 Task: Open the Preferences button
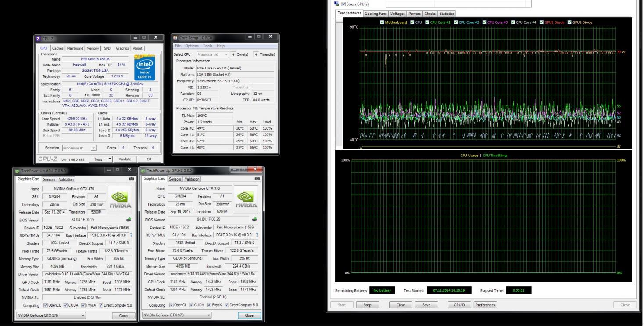click(485, 305)
